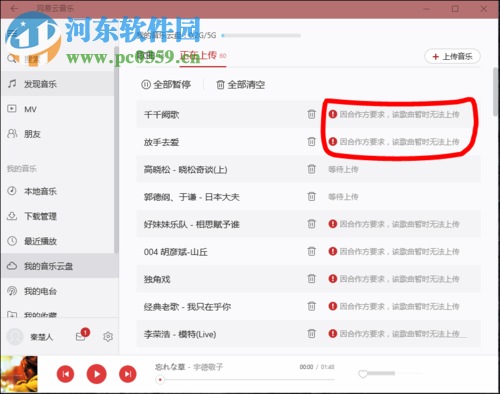Screen dimensions: 500x394
Task: Open 本地音乐
Action: pos(59,191)
